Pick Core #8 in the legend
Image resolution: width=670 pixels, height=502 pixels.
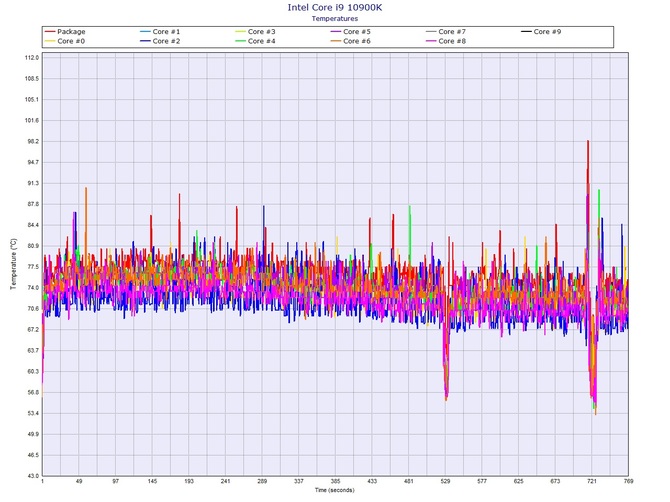click(x=446, y=41)
